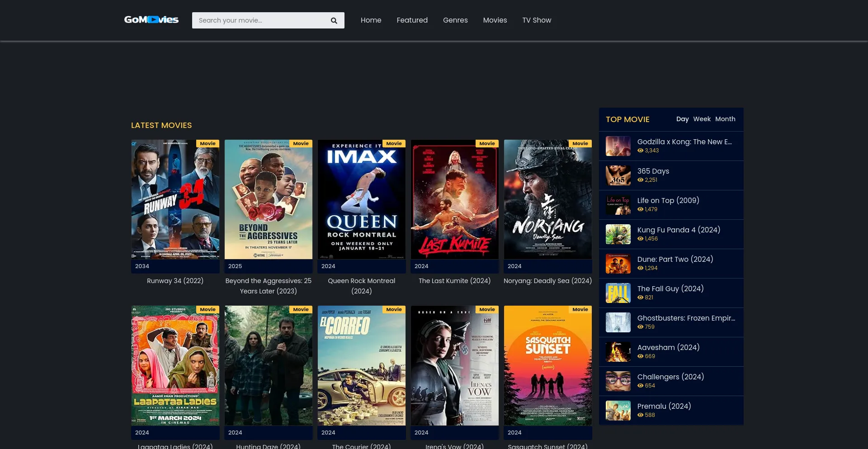The width and height of the screenshot is (868, 449).
Task: Click the Kung Fu Panda 4 small thumbnail
Action: pos(618,234)
